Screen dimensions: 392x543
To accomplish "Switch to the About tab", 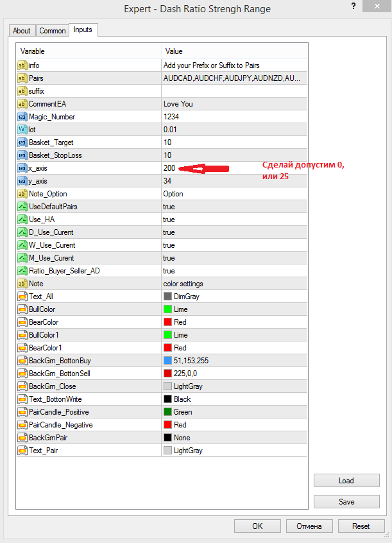I will [21, 30].
